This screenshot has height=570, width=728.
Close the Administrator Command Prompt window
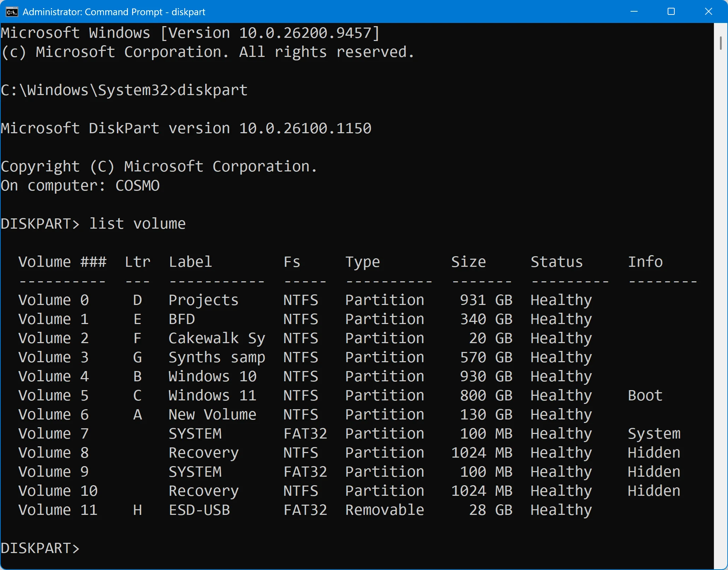[x=708, y=12]
